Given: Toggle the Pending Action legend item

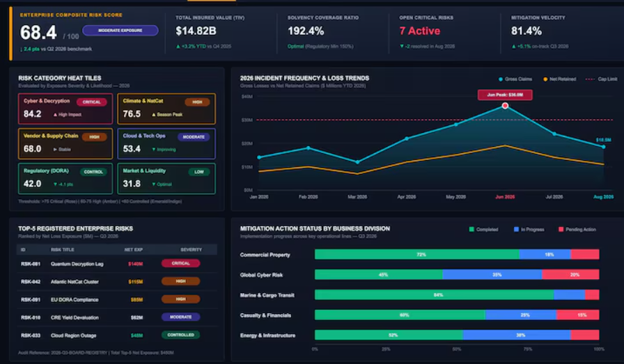Looking at the screenshot, I should 577,230.
